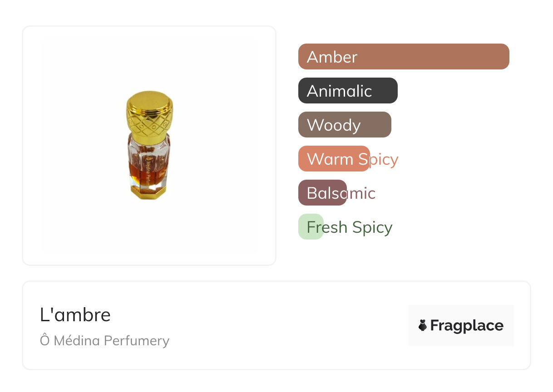Click the Fragplace bottle icon in logo
This screenshot has width=553, height=392.
click(x=423, y=325)
